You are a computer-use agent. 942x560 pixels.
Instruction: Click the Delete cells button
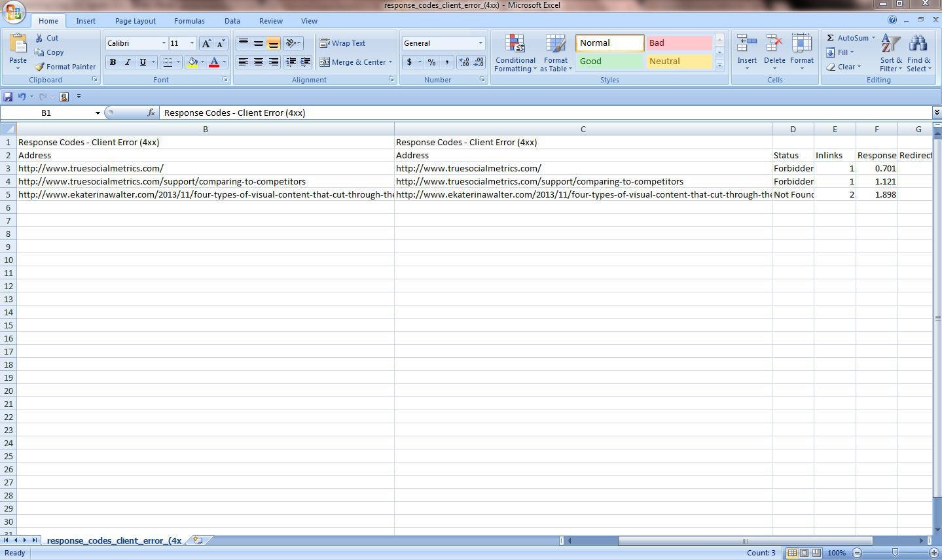(x=774, y=53)
